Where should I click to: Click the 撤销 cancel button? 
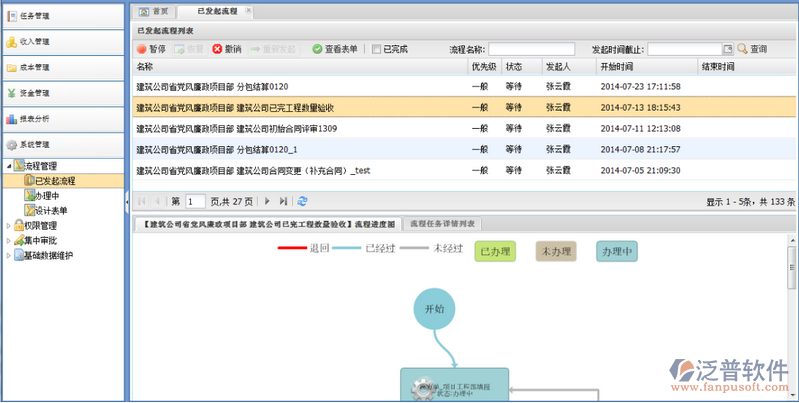227,49
